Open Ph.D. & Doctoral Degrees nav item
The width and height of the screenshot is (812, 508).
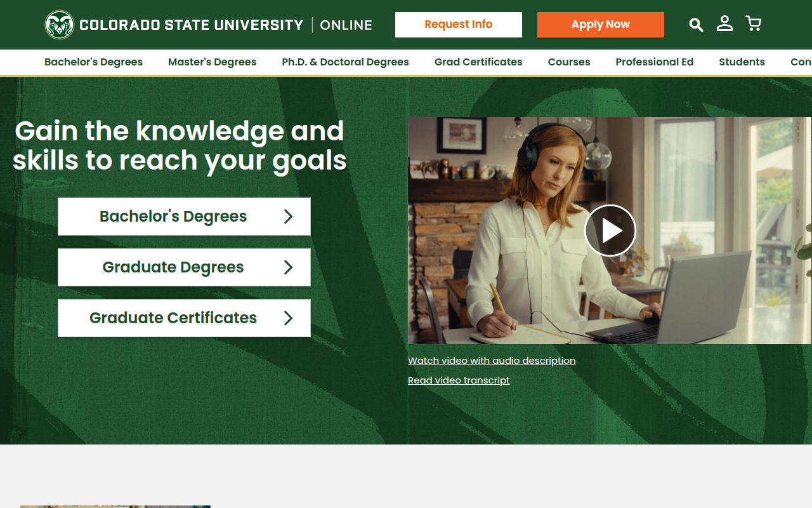[x=346, y=62]
